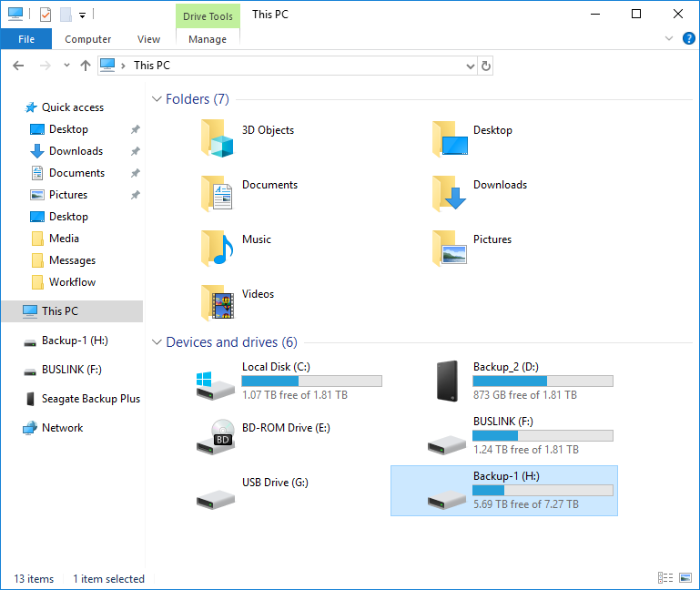Screen dimensions: 700x590
Task: Unpin Documents from Quick access
Action: [x=136, y=173]
